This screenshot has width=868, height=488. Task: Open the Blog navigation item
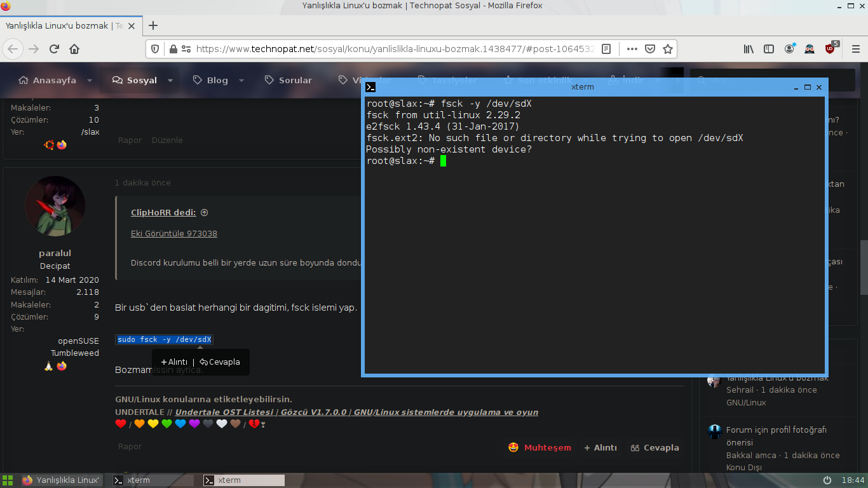pyautogui.click(x=210, y=81)
